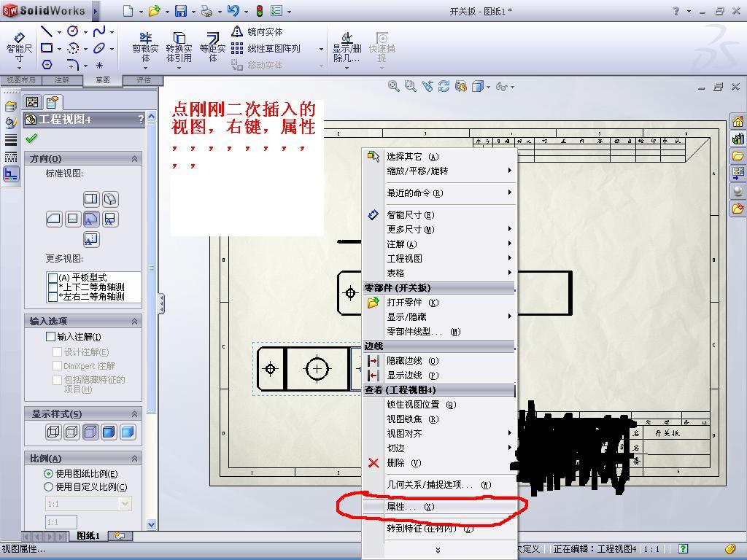
Task: Click the Rebuild traffic light icon
Action: point(260,11)
